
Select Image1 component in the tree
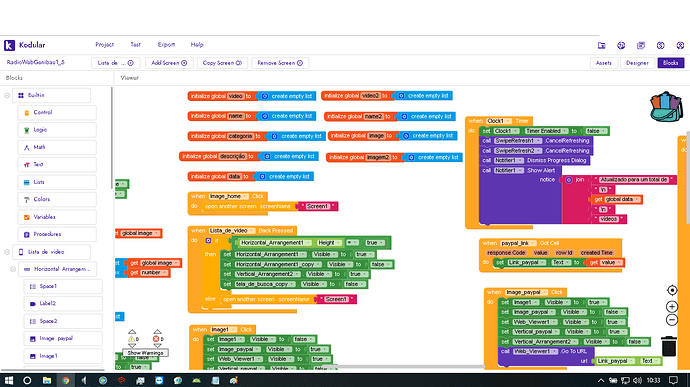tap(63, 356)
